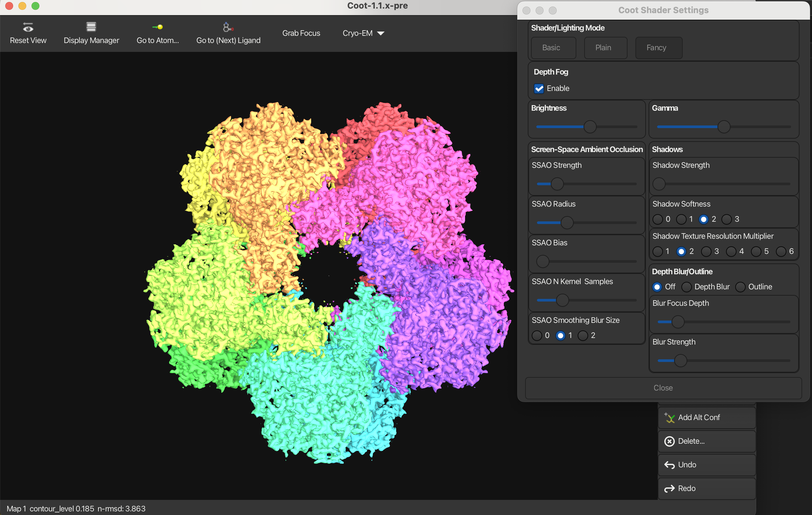Viewport: 812px width, 515px height.
Task: Click the Brightness slider handle
Action: click(590, 127)
